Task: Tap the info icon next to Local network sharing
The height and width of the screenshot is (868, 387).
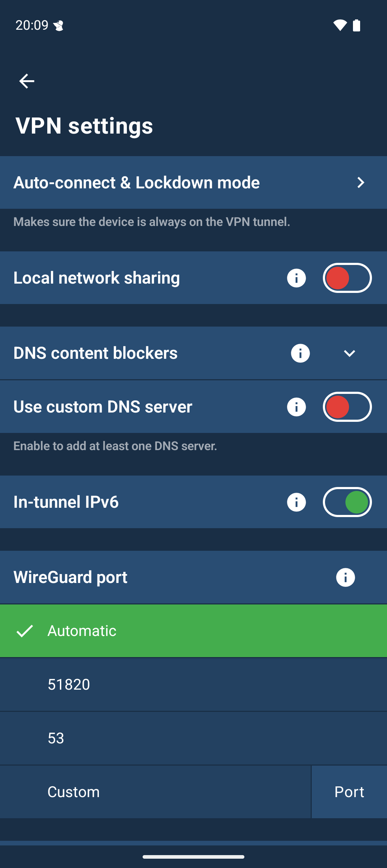Action: [296, 278]
